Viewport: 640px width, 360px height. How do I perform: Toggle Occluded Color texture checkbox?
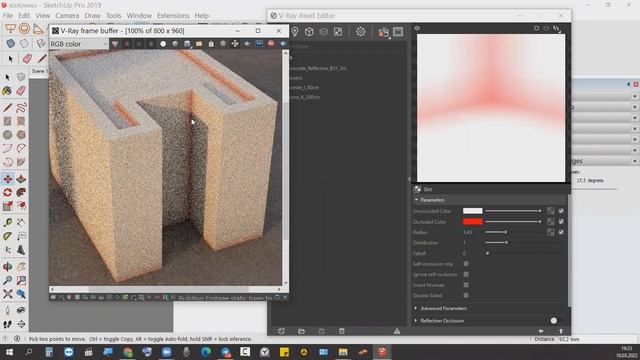[561, 221]
